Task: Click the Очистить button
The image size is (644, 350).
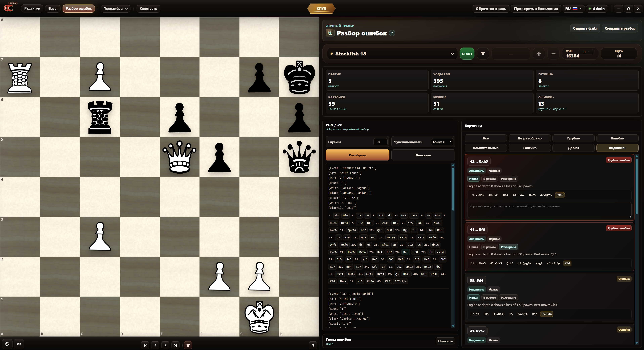Action: [x=423, y=155]
